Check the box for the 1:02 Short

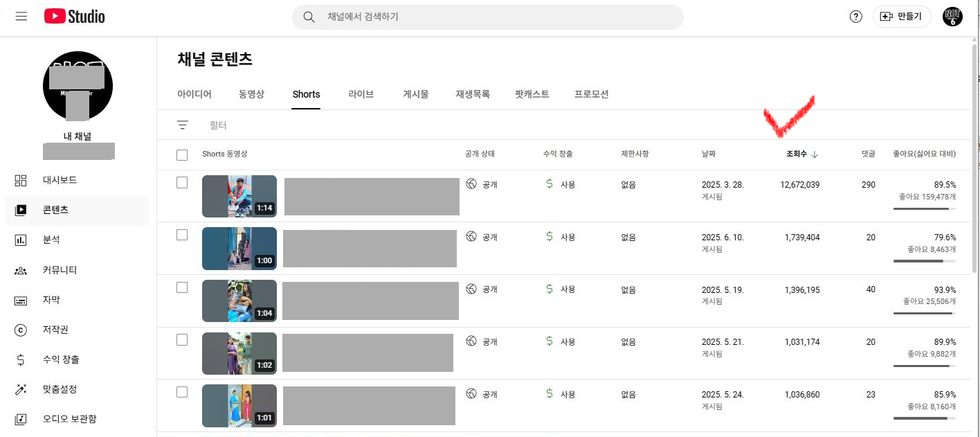[182, 339]
